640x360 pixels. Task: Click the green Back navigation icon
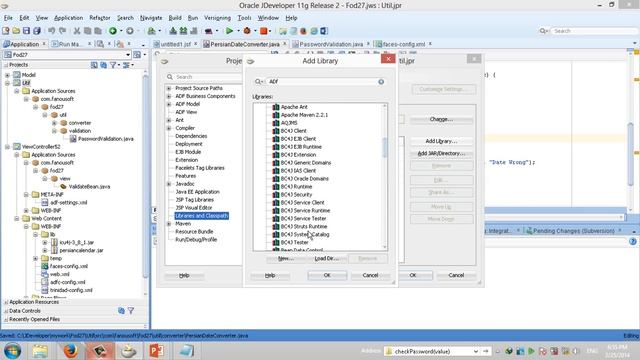pos(113,31)
